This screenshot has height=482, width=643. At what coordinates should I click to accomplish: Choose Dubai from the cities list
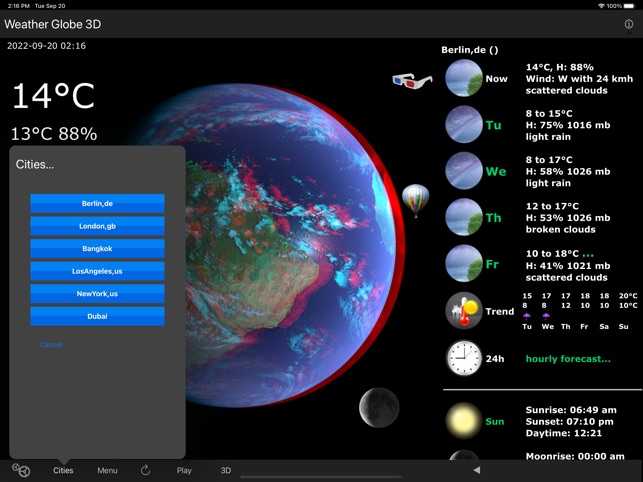pyautogui.click(x=97, y=316)
